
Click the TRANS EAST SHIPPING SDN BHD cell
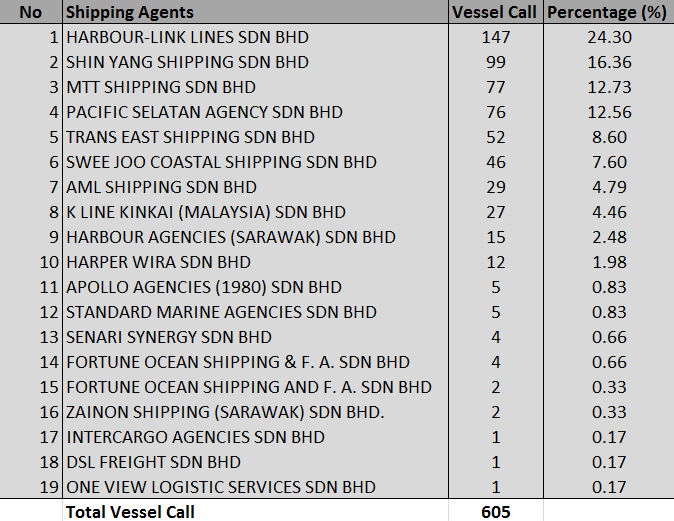pos(190,137)
